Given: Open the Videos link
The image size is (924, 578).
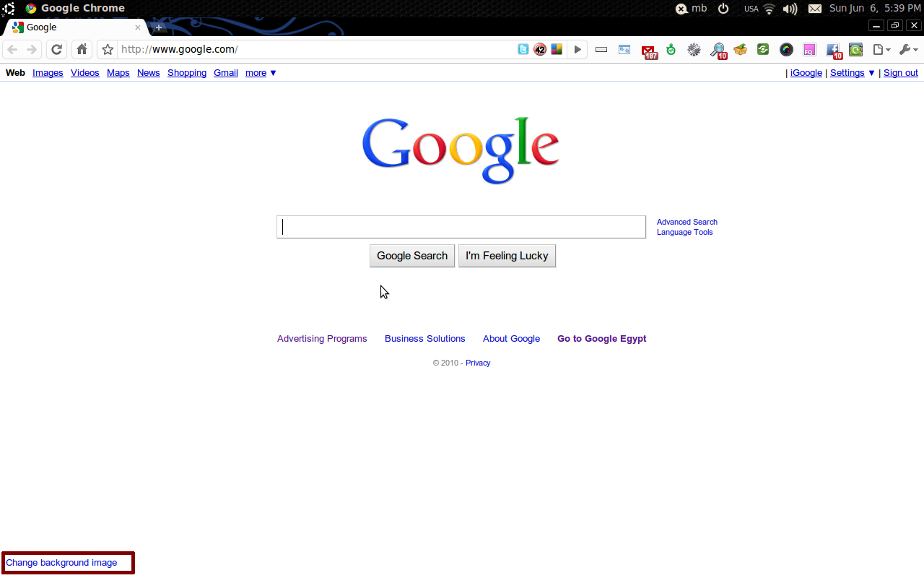Looking at the screenshot, I should 85,73.
